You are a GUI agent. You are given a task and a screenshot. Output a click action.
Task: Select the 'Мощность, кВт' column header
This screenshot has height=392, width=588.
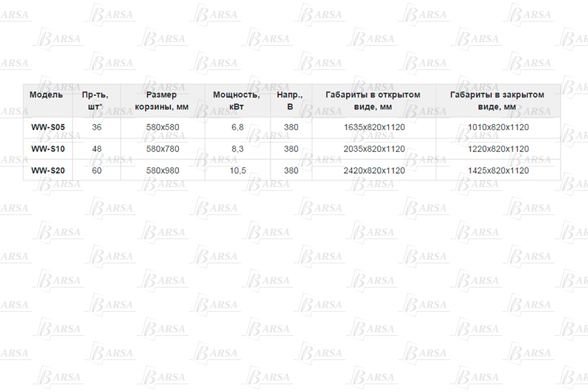237,101
